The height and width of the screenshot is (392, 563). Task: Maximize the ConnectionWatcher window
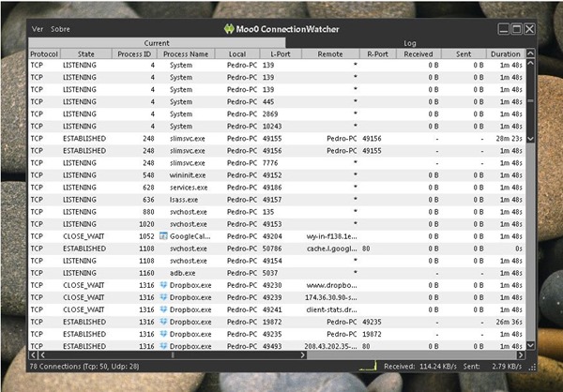point(516,29)
